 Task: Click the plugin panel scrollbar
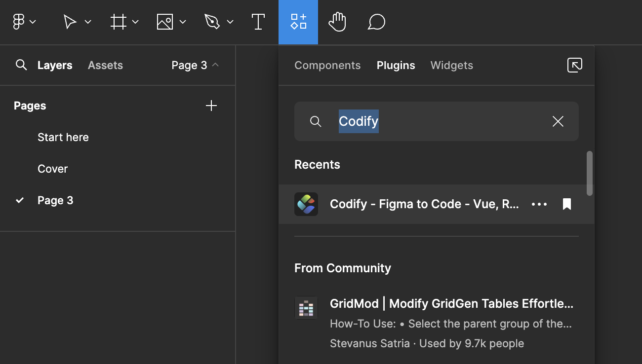click(x=589, y=173)
